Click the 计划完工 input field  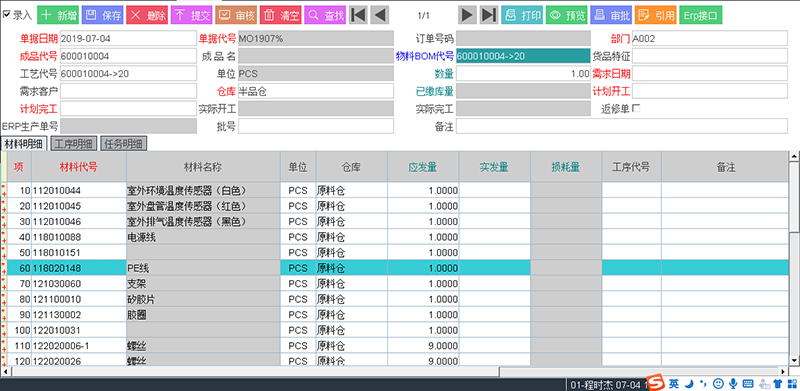pos(128,108)
